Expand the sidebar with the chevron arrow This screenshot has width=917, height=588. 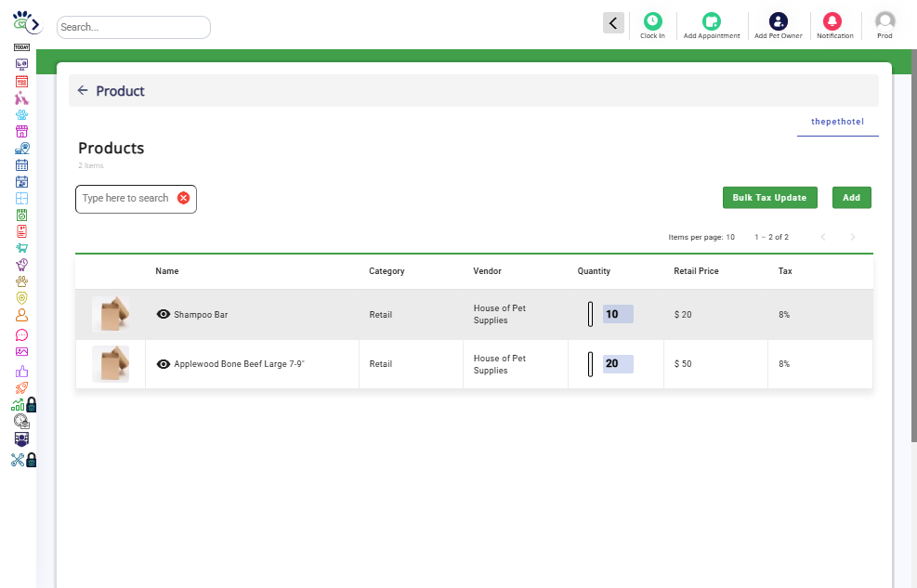click(35, 24)
